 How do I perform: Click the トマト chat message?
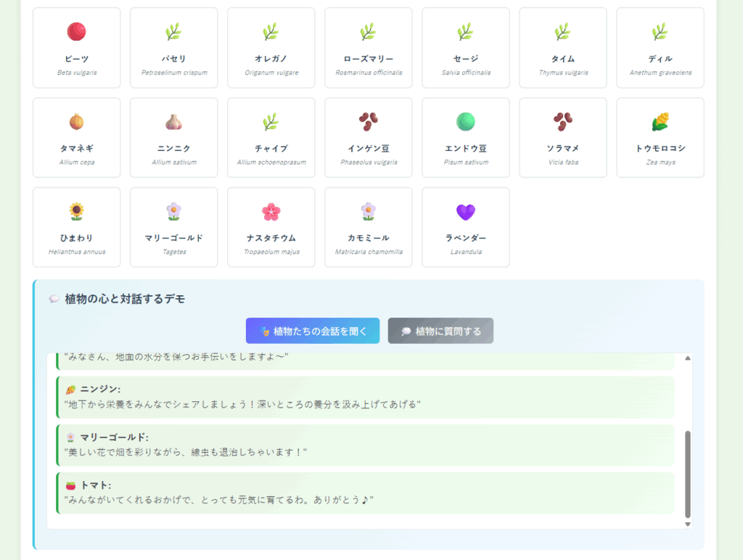pos(365,493)
